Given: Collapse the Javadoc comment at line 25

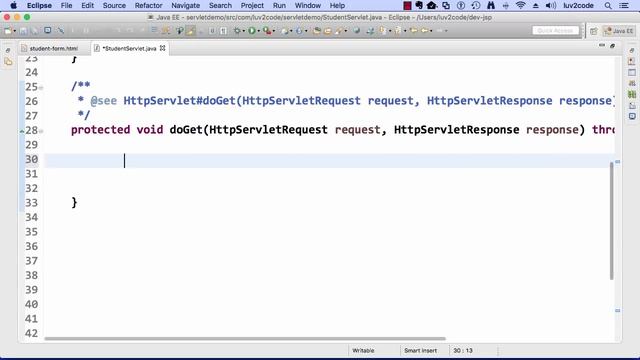Looking at the screenshot, I should click(41, 87).
